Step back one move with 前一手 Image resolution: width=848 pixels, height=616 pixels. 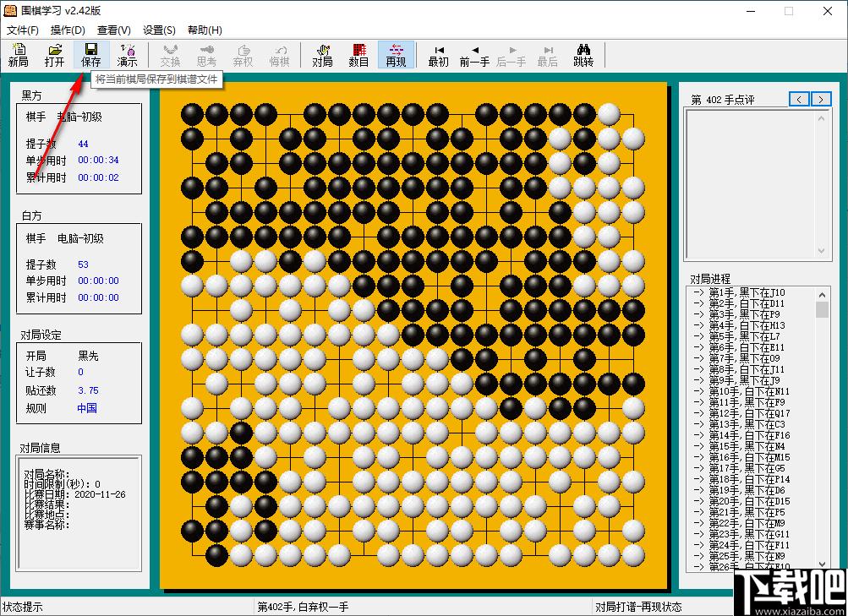point(475,55)
